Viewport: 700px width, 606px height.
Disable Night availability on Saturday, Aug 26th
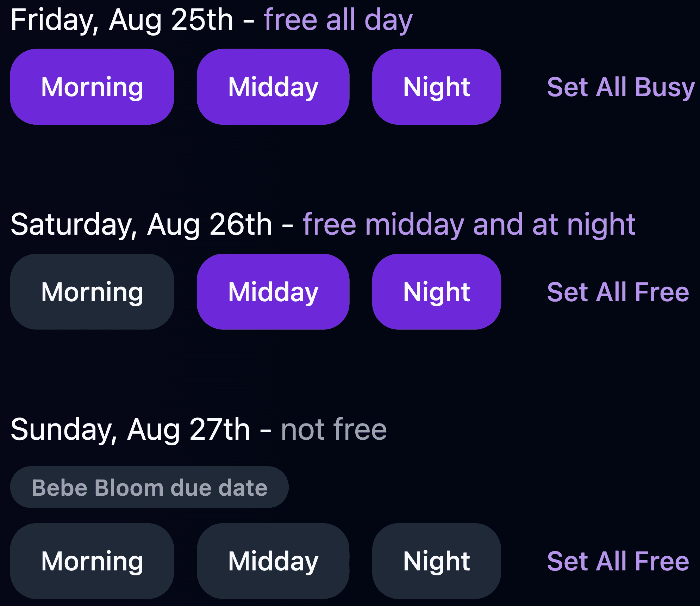[x=437, y=292]
